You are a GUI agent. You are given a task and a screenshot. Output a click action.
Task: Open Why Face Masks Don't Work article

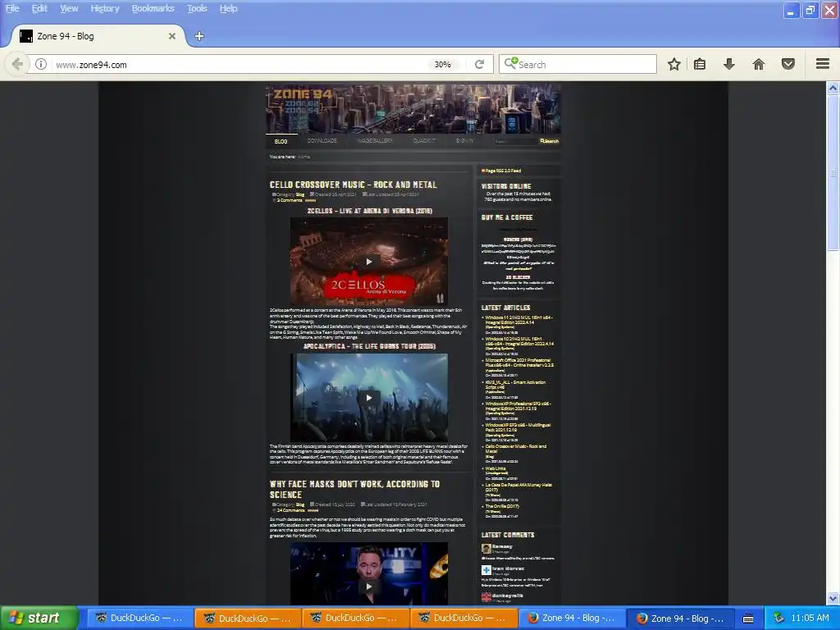[354, 489]
